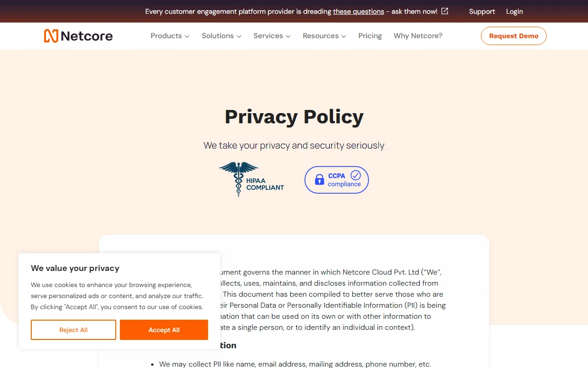
Task: Expand the Products dropdown menu
Action: 170,36
